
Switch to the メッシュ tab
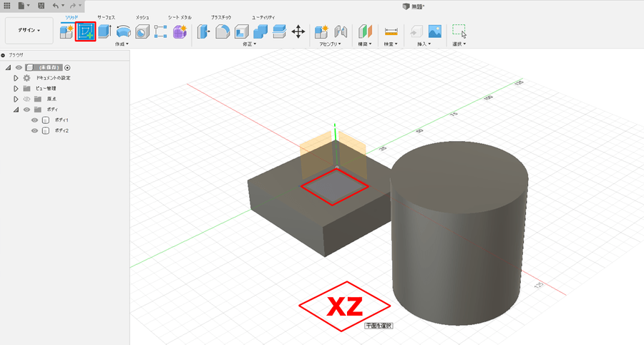coord(142,17)
